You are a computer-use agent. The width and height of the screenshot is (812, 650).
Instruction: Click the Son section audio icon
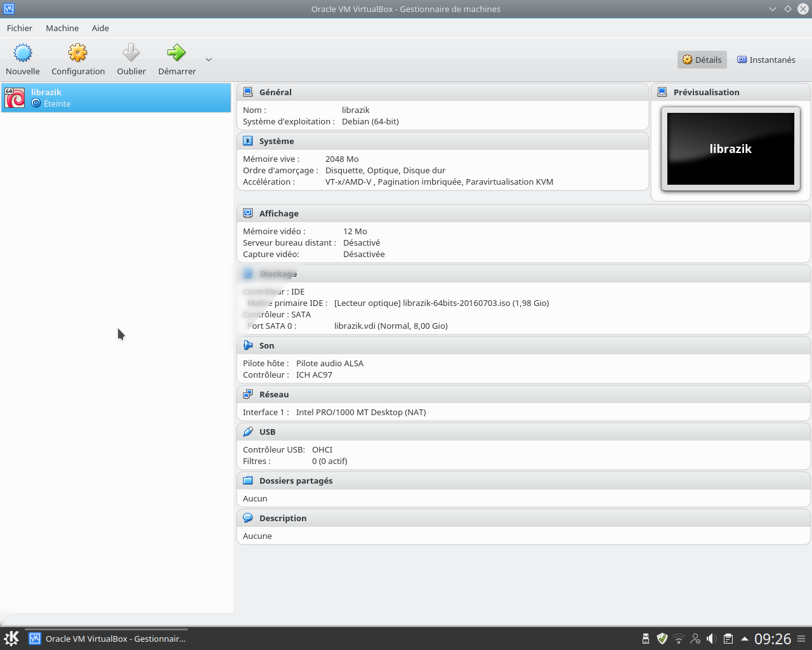[x=248, y=345]
